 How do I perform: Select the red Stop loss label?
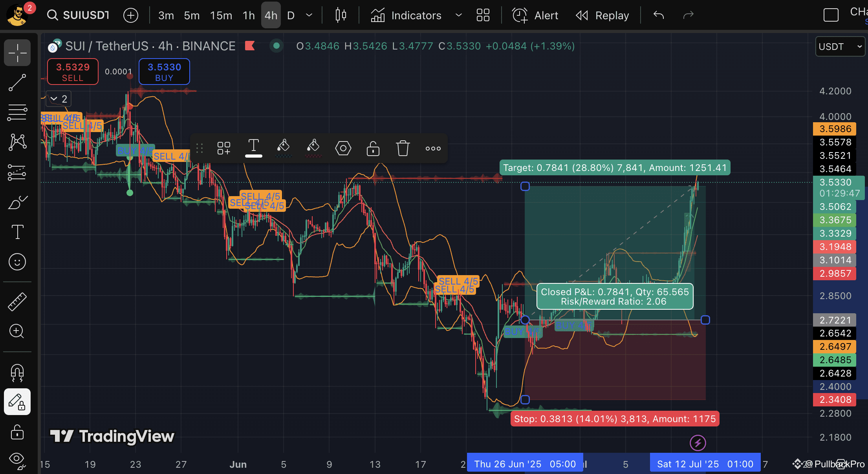click(615, 419)
